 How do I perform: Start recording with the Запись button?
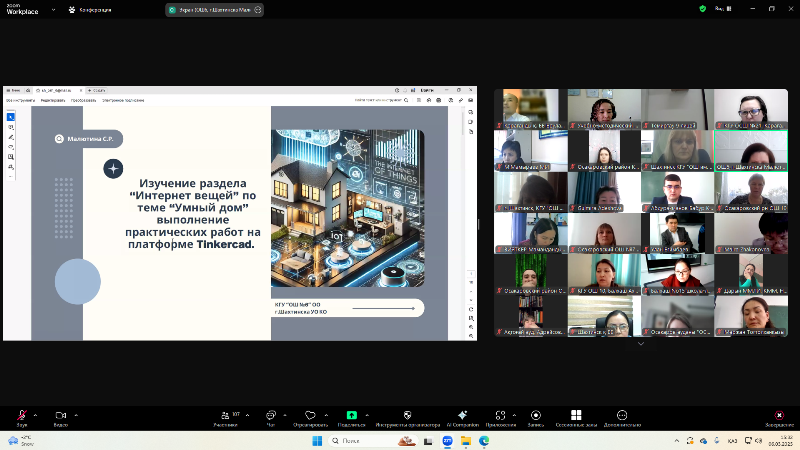click(535, 415)
